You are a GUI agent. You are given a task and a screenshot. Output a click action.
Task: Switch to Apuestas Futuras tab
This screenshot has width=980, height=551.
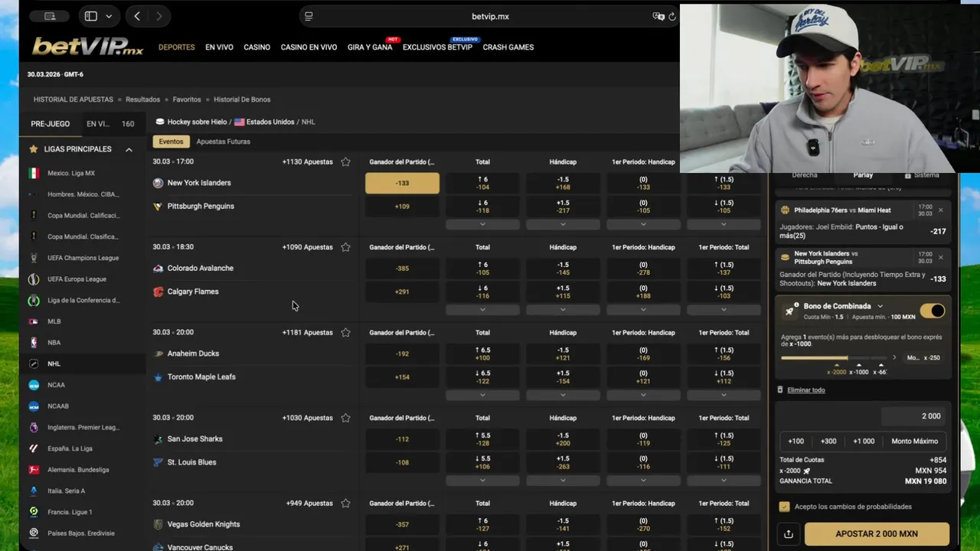[x=223, y=142]
